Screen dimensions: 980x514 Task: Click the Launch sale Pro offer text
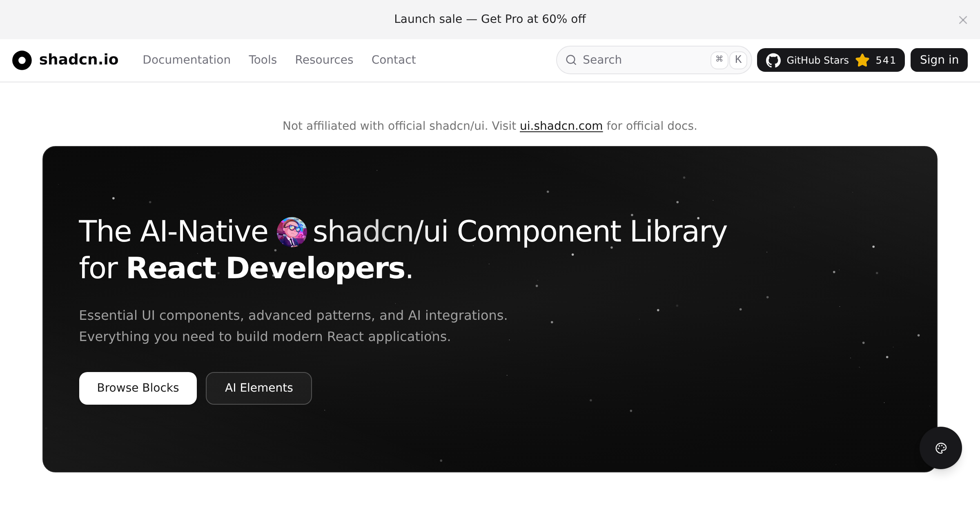pyautogui.click(x=490, y=19)
